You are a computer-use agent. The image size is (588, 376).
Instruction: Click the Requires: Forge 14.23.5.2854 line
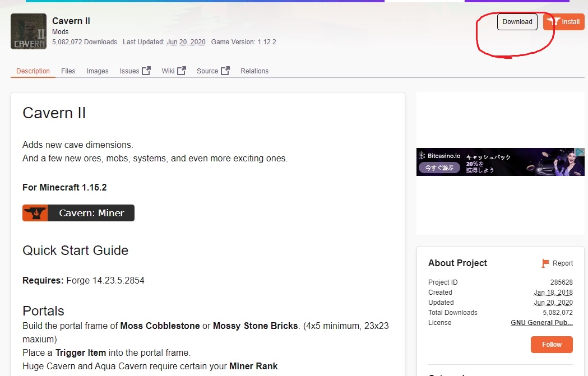pyautogui.click(x=84, y=280)
